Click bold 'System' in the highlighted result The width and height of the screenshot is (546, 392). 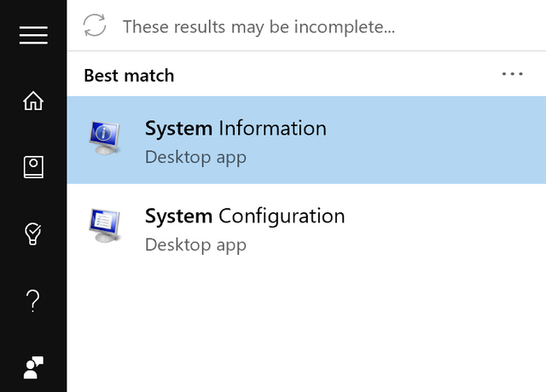[178, 129]
